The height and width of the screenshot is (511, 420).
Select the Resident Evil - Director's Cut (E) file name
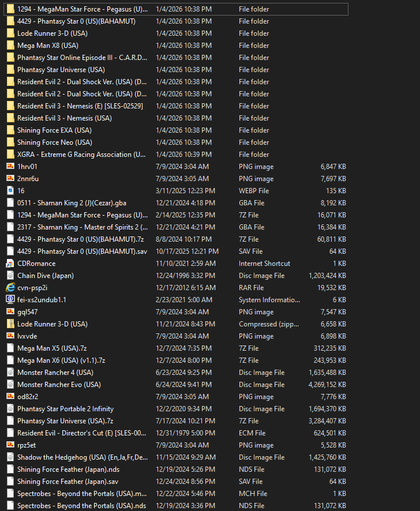coord(82,433)
